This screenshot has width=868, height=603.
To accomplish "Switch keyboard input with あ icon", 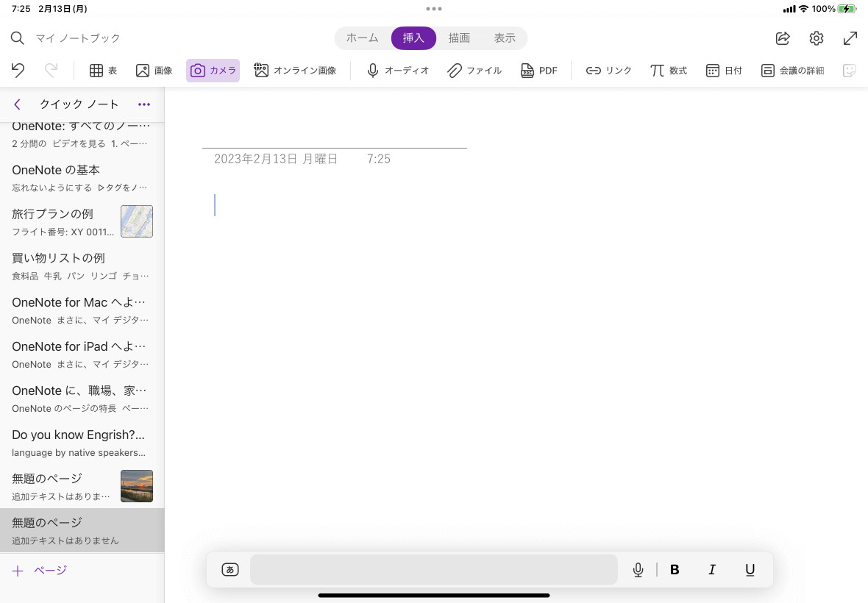I will (x=230, y=569).
